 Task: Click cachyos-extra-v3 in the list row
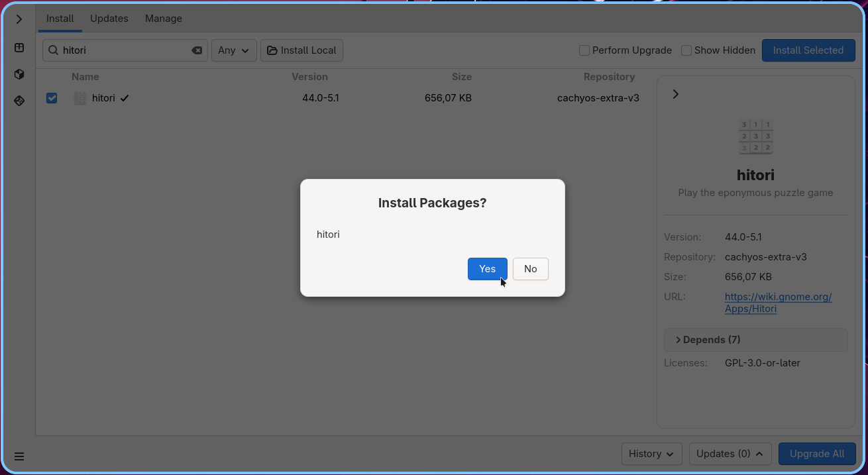point(598,98)
